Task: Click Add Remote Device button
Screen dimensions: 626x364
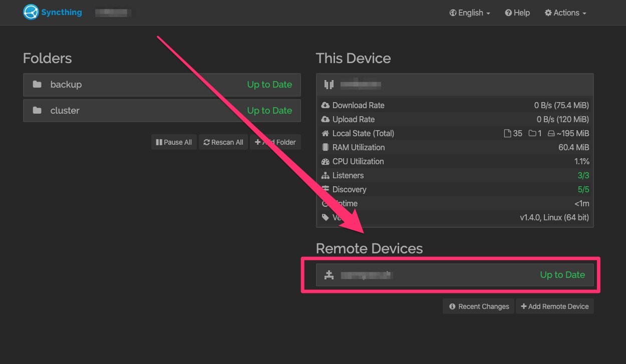Action: click(x=555, y=306)
